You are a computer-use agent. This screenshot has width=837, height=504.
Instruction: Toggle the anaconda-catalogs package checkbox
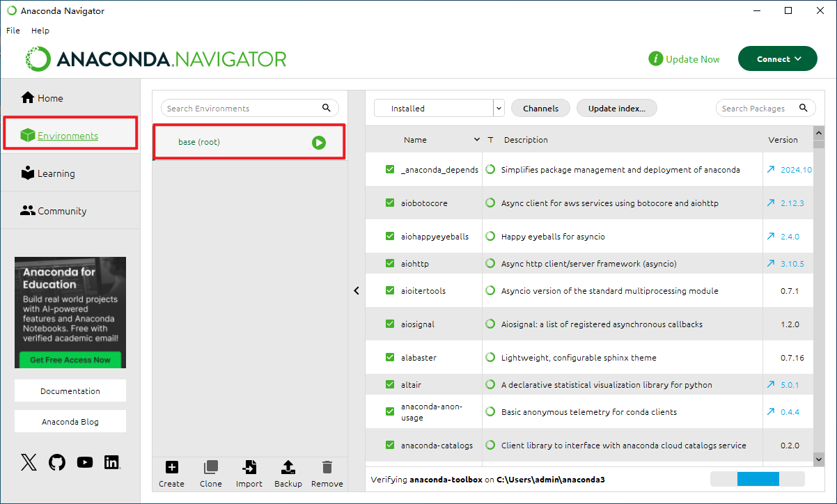(x=390, y=446)
